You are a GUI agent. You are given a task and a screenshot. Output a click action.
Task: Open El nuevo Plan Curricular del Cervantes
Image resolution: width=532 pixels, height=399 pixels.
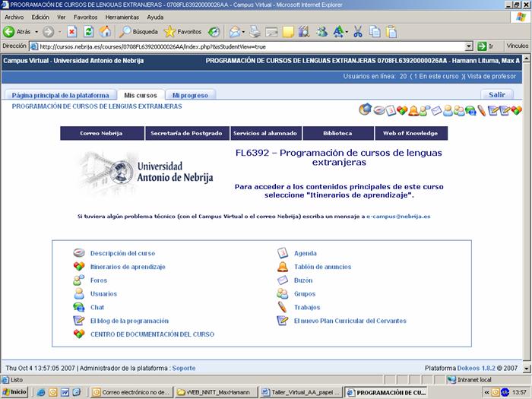[x=350, y=321]
